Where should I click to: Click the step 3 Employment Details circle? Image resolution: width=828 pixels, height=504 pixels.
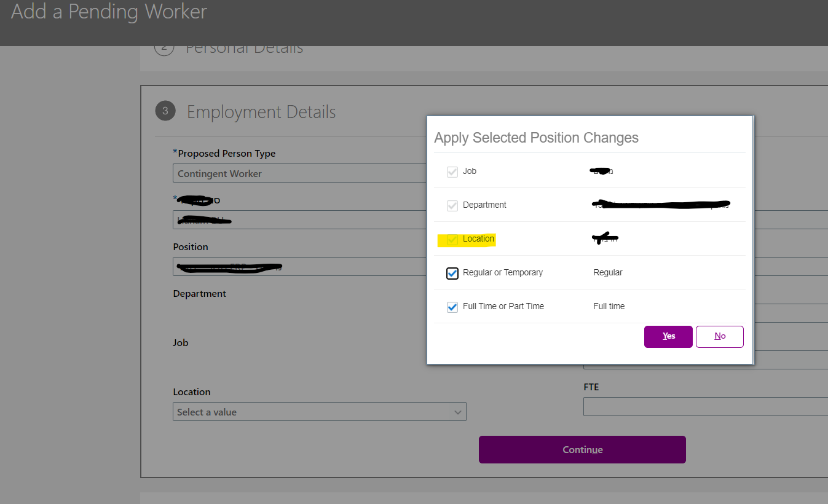coord(165,111)
